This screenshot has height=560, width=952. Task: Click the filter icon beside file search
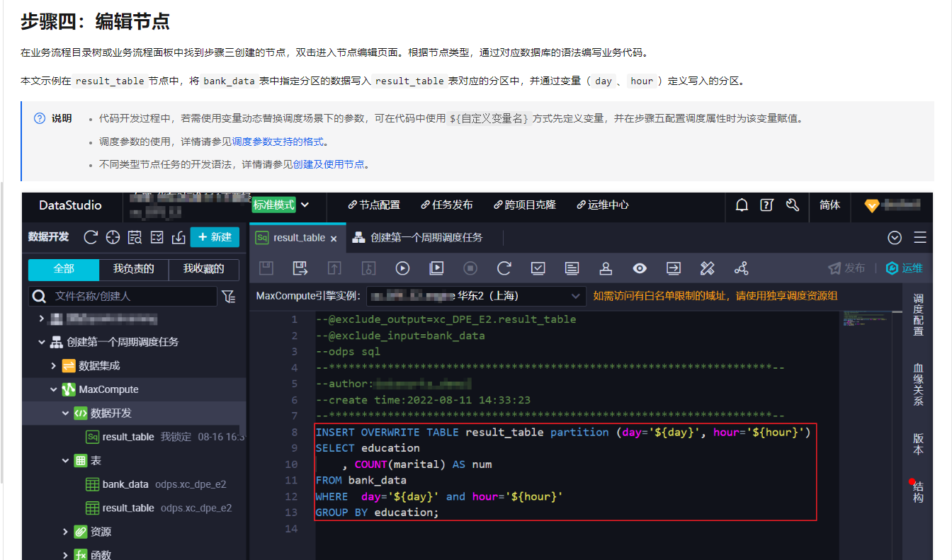click(229, 296)
